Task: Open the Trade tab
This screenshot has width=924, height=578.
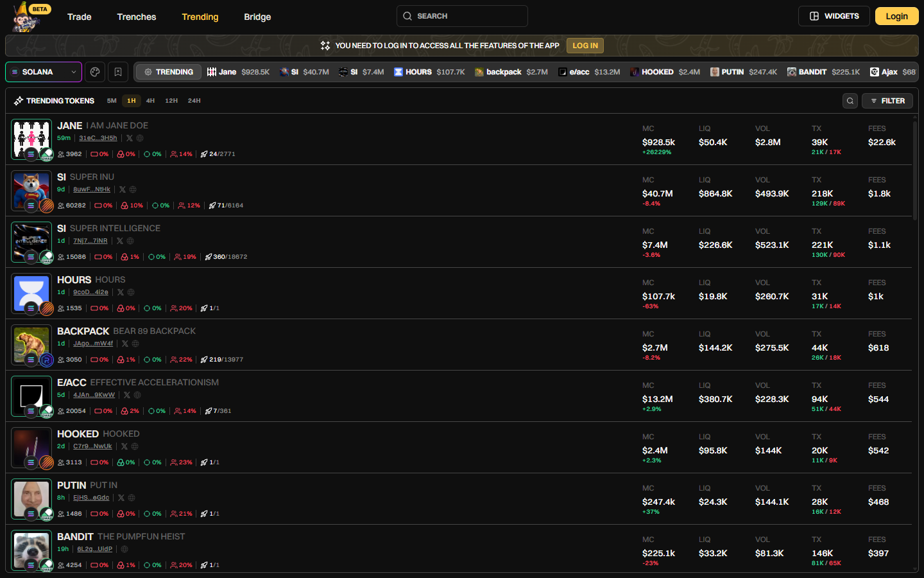Action: pyautogui.click(x=80, y=17)
